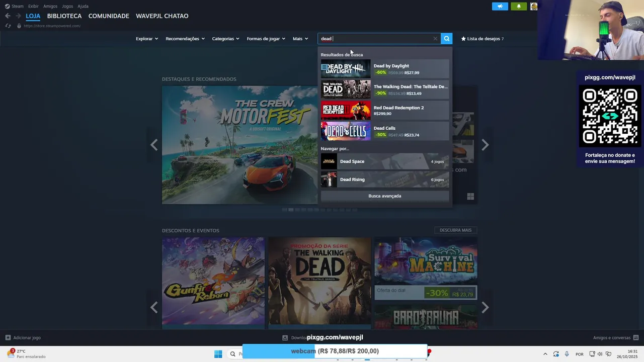Browse the Dead Rising franchise
This screenshot has width=644, height=362.
pyautogui.click(x=385, y=179)
